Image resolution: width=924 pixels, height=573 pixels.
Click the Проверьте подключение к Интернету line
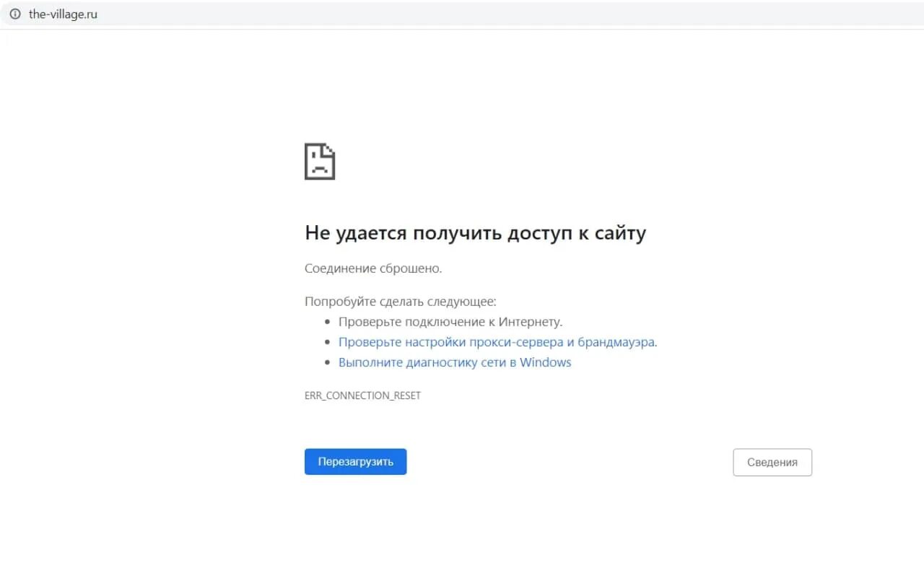(450, 322)
